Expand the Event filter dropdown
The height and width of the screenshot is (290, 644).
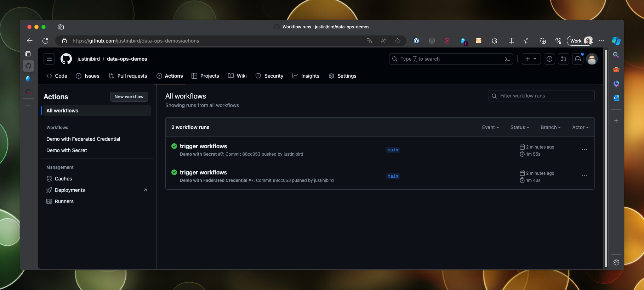pyautogui.click(x=490, y=127)
